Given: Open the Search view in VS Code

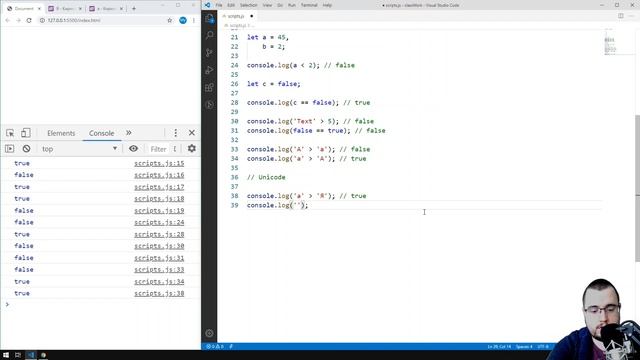Looking at the screenshot, I should pyautogui.click(x=209, y=35).
